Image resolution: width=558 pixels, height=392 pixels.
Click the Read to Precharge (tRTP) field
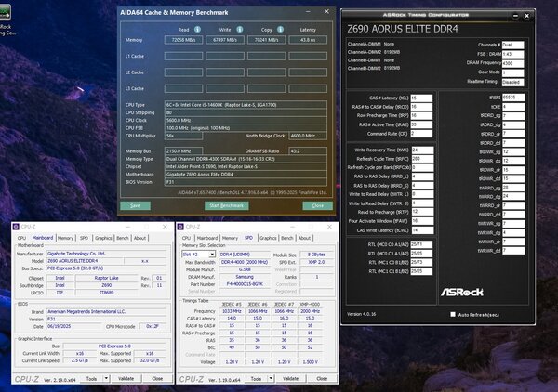(x=423, y=212)
